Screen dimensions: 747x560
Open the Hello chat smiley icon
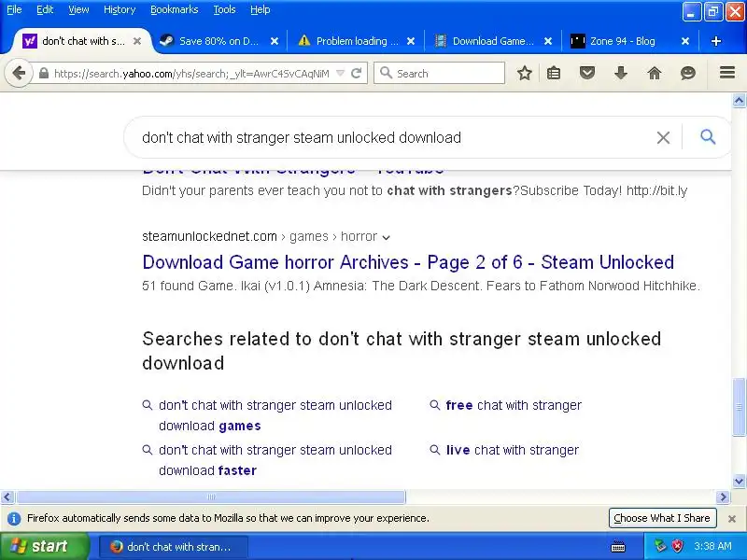(688, 74)
